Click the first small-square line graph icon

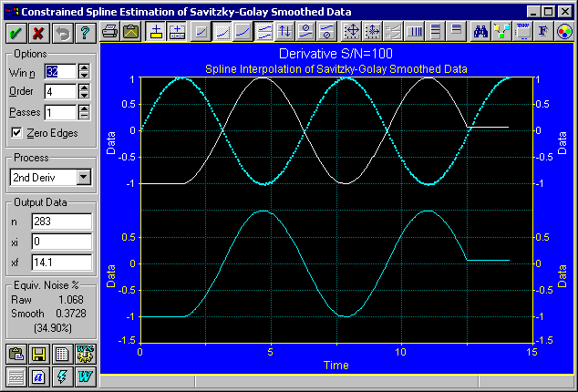(201, 32)
